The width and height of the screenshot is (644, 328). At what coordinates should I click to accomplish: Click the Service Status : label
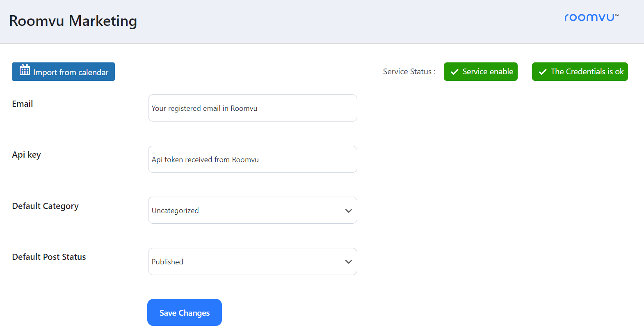409,71
